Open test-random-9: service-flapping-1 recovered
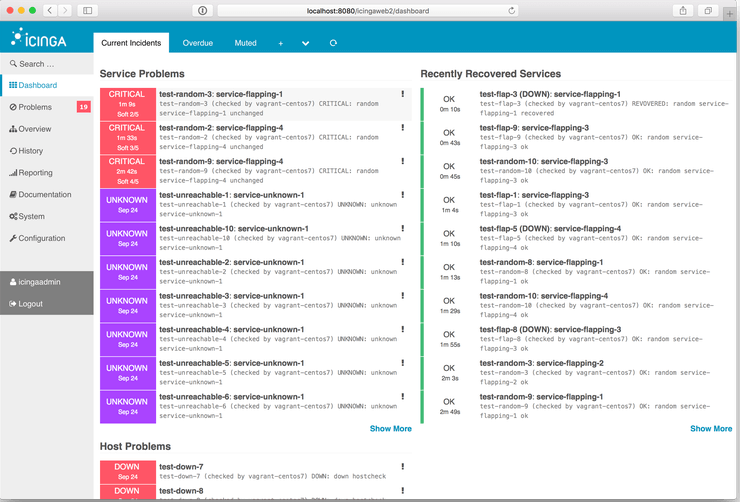Screen dimensions: 740x502 (541, 396)
